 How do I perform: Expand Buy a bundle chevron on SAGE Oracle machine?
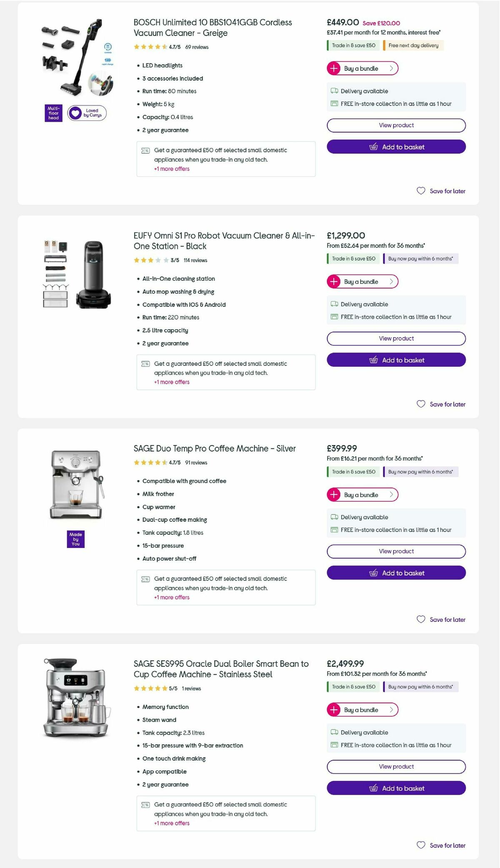391,710
